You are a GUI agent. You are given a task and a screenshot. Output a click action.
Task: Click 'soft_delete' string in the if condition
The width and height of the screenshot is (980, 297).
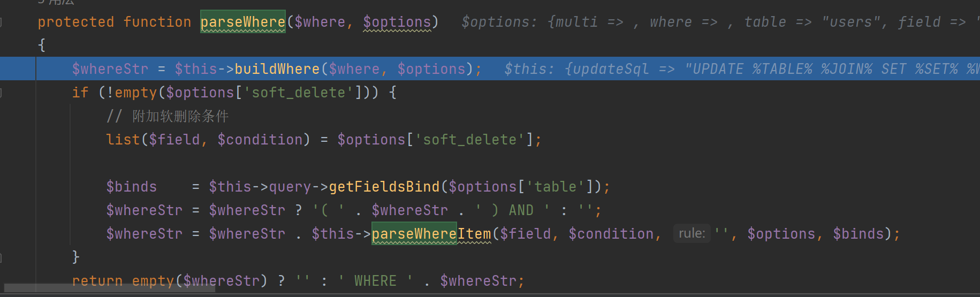click(x=299, y=93)
